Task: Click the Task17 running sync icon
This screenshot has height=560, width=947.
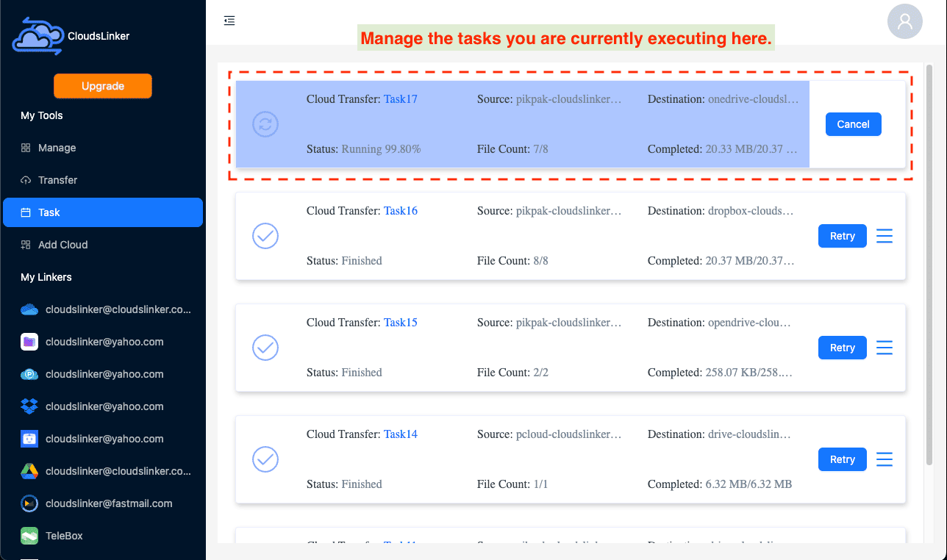Action: (265, 124)
